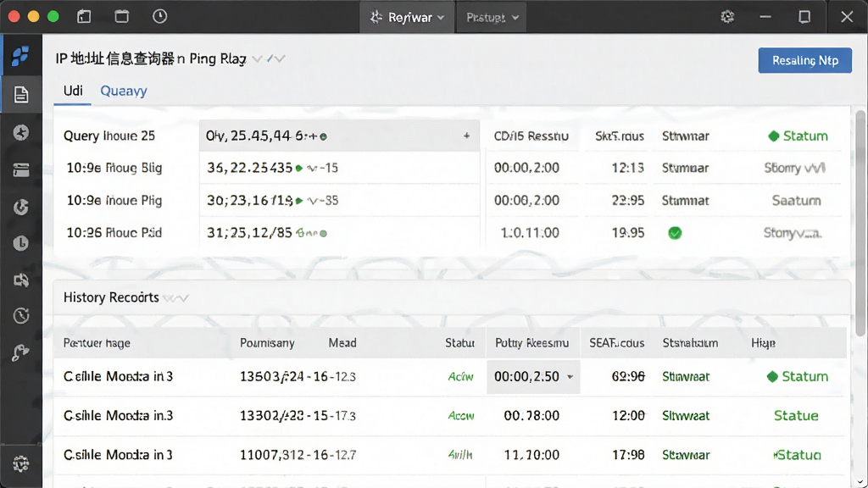Click the 11007,312-16-12.7 cell

coord(298,455)
